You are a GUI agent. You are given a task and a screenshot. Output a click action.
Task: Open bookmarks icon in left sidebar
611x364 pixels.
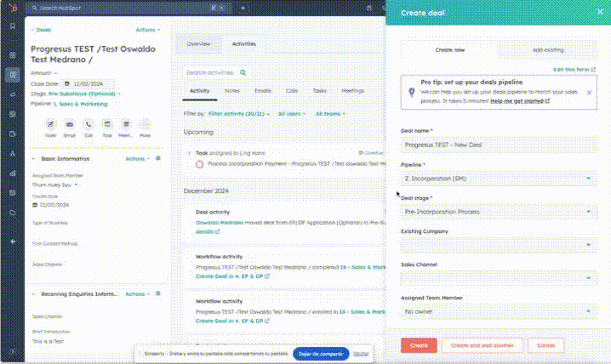point(12,26)
